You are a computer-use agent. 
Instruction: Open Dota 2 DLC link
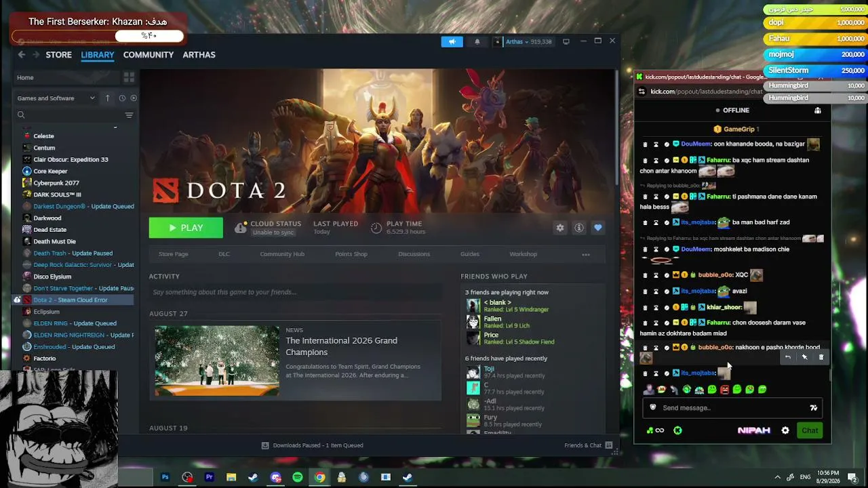pyautogui.click(x=224, y=254)
